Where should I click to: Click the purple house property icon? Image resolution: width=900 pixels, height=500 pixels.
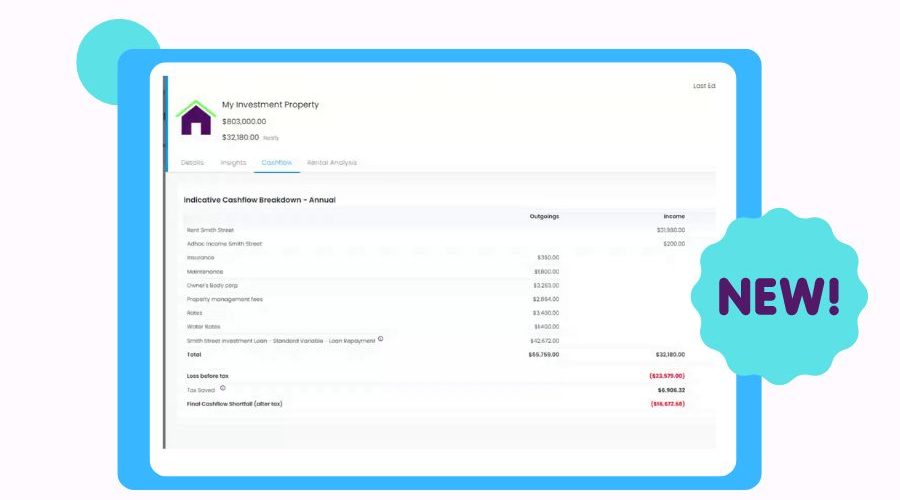click(196, 118)
